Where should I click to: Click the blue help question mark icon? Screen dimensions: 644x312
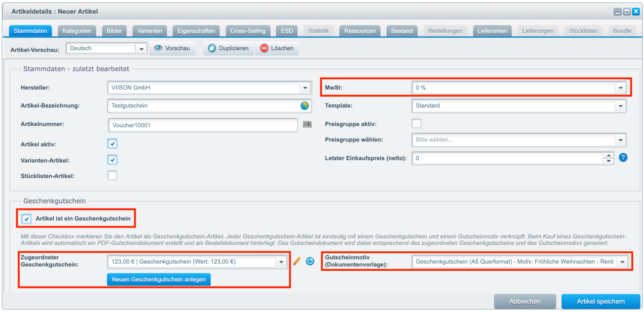pyautogui.click(x=623, y=158)
